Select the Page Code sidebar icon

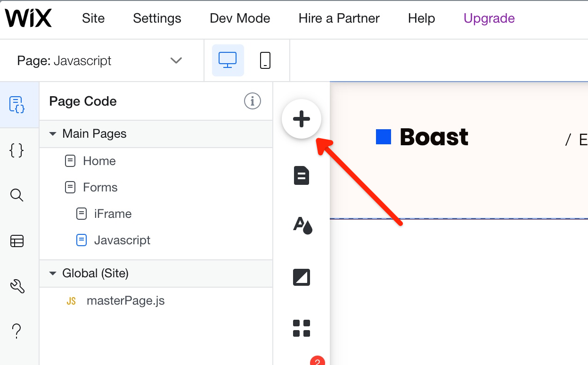coord(17,104)
